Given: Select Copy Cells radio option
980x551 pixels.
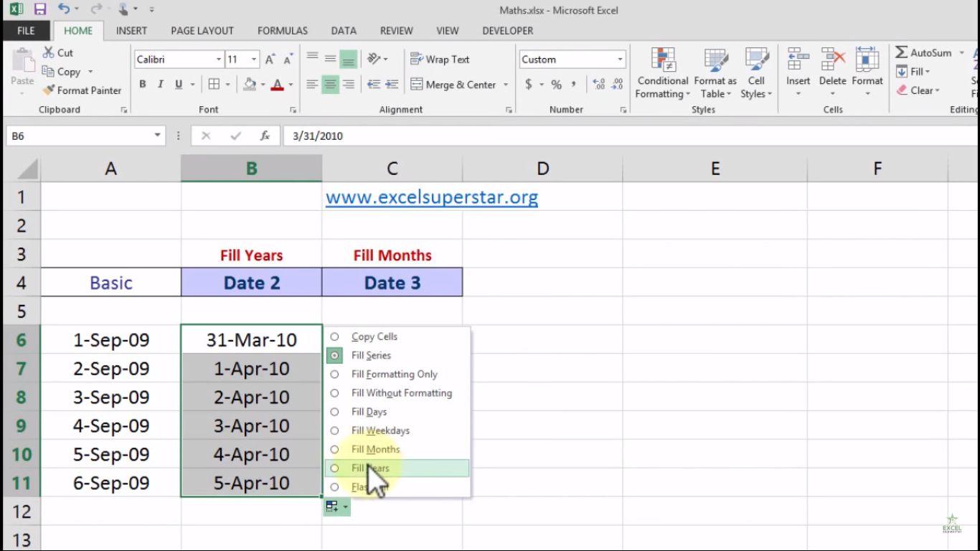Looking at the screenshot, I should pos(334,336).
